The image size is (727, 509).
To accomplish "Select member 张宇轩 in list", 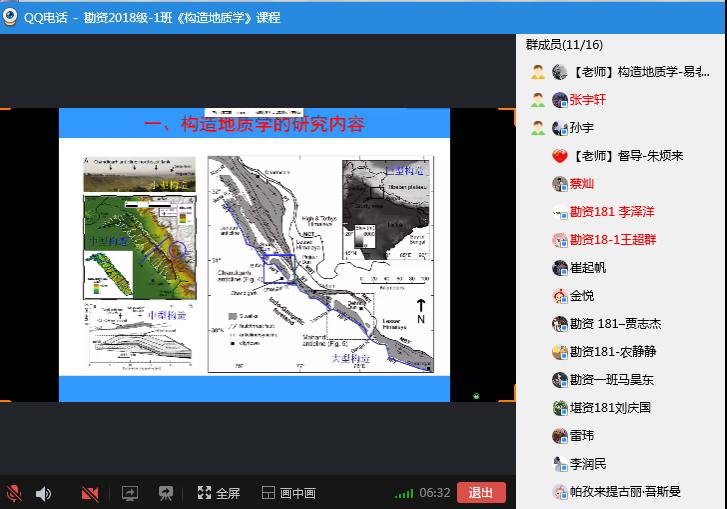I will [588, 100].
